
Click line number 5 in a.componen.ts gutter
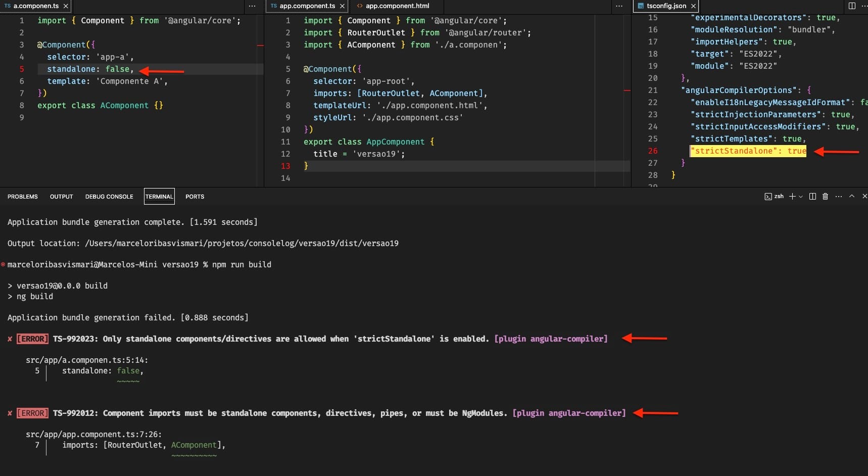point(22,69)
